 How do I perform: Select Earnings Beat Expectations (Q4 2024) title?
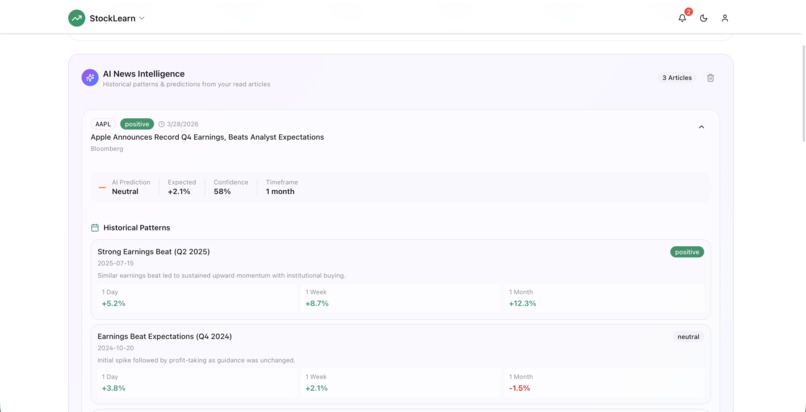(x=164, y=336)
